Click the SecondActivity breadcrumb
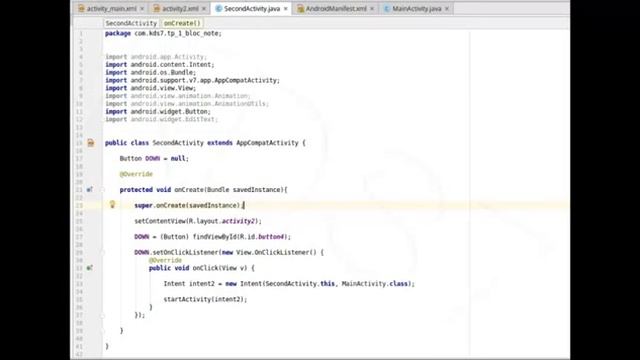The height and width of the screenshot is (360, 640). (131, 23)
